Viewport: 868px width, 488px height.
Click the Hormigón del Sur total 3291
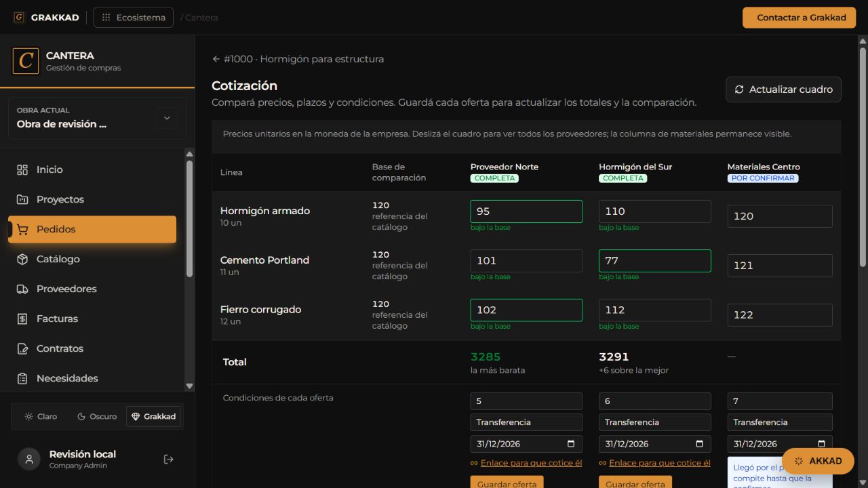[614, 357]
